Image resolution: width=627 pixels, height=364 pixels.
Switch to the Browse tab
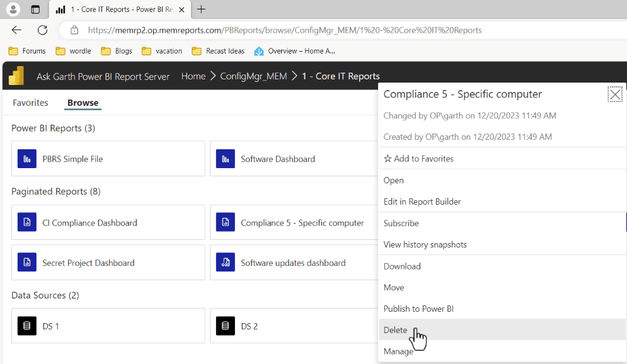tap(83, 103)
